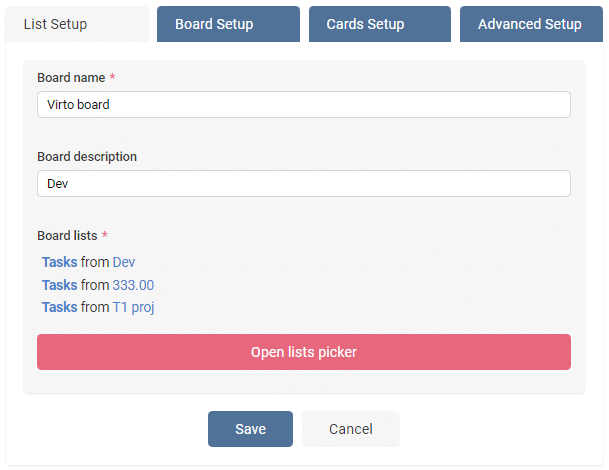This screenshot has width=609, height=470.
Task: Click the red asterisk beside Board lists
Action: 104,234
